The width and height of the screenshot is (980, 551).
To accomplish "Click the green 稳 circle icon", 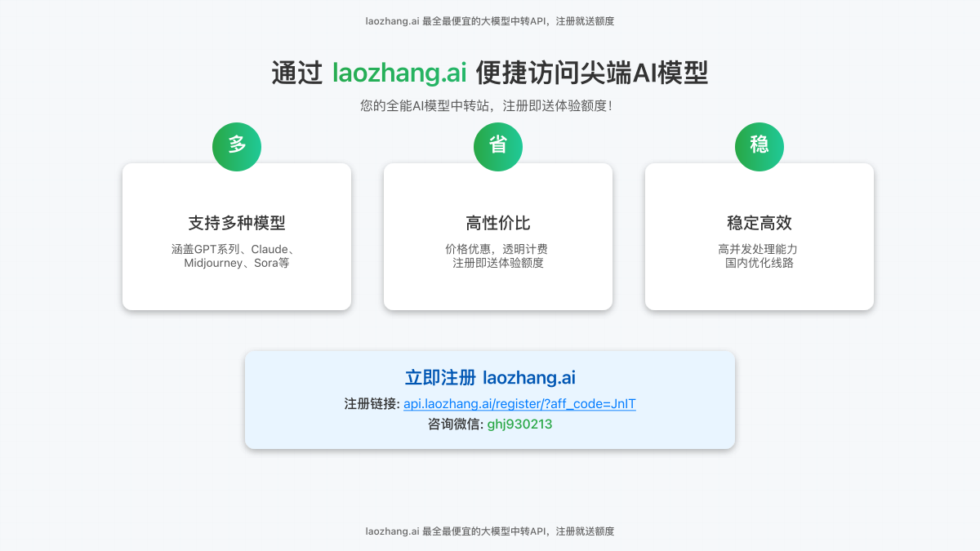I will point(759,147).
